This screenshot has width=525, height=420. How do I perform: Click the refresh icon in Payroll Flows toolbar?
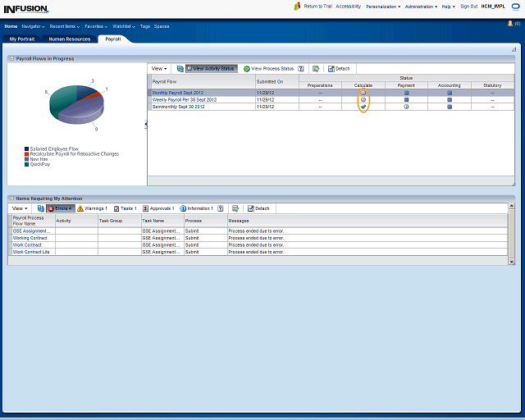pos(180,69)
